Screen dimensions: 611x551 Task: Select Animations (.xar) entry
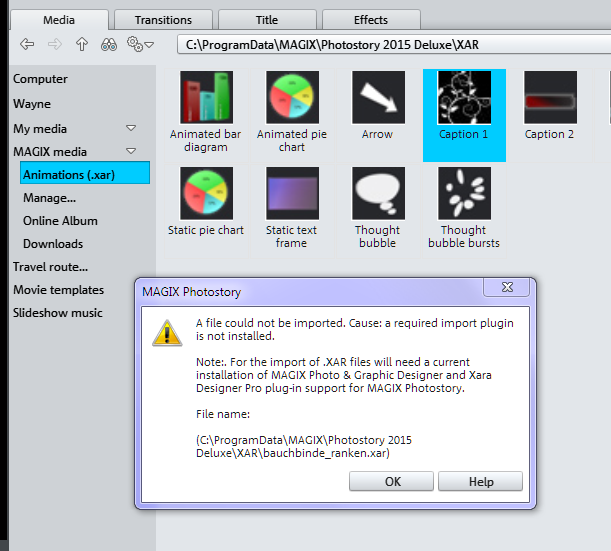pos(85,173)
